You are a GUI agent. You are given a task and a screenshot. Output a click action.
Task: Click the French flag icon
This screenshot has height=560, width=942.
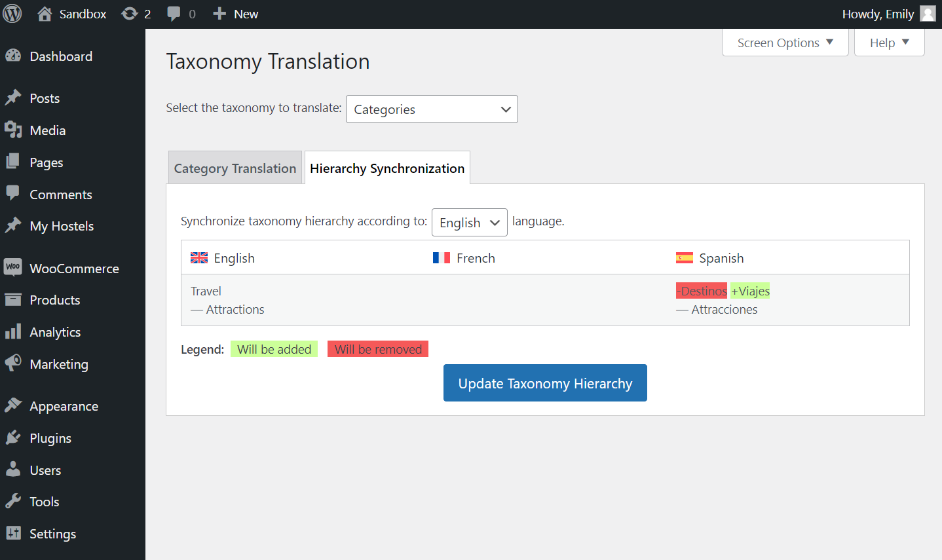point(442,258)
